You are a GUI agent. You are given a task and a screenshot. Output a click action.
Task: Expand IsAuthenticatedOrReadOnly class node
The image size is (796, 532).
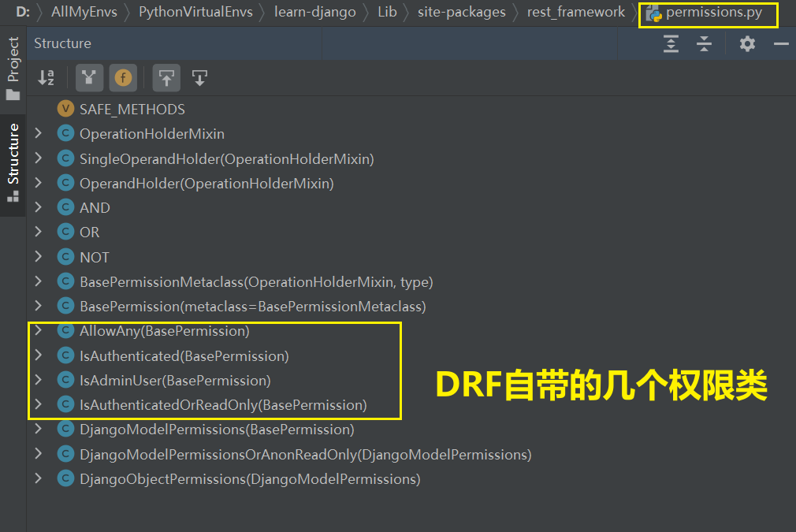click(39, 404)
